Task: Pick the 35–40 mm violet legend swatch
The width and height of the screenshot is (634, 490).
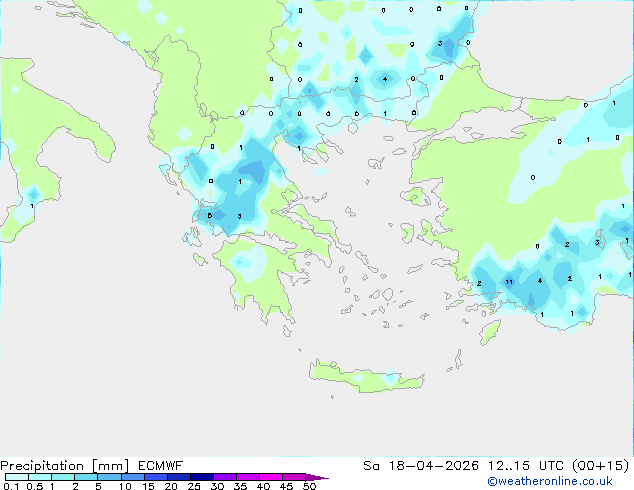Action: click(x=247, y=477)
